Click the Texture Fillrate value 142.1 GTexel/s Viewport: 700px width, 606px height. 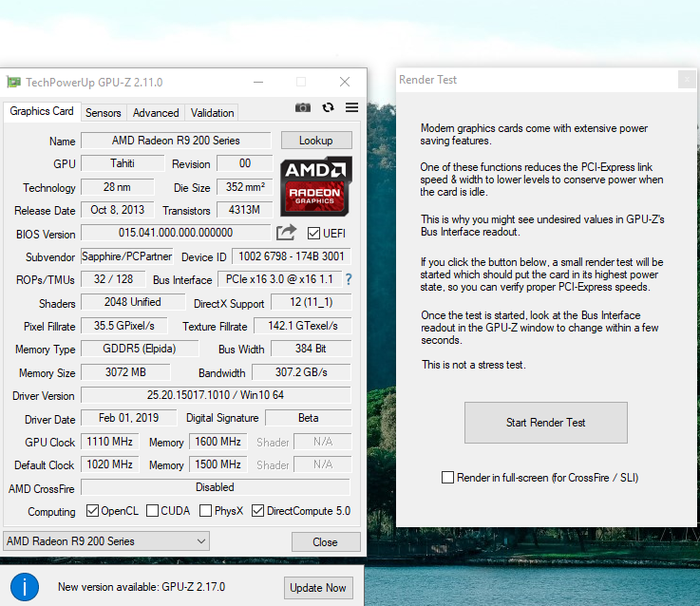tap(303, 326)
